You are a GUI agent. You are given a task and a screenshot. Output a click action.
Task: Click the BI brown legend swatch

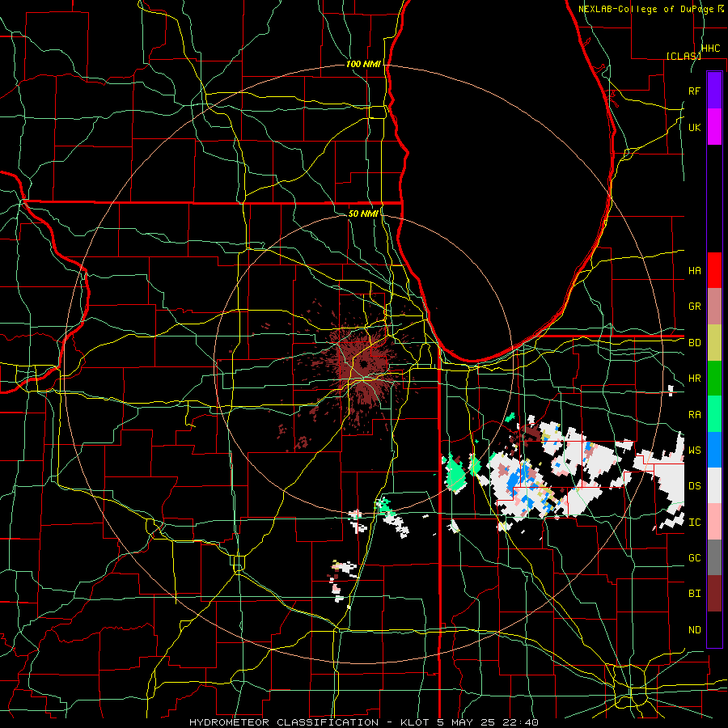714,594
